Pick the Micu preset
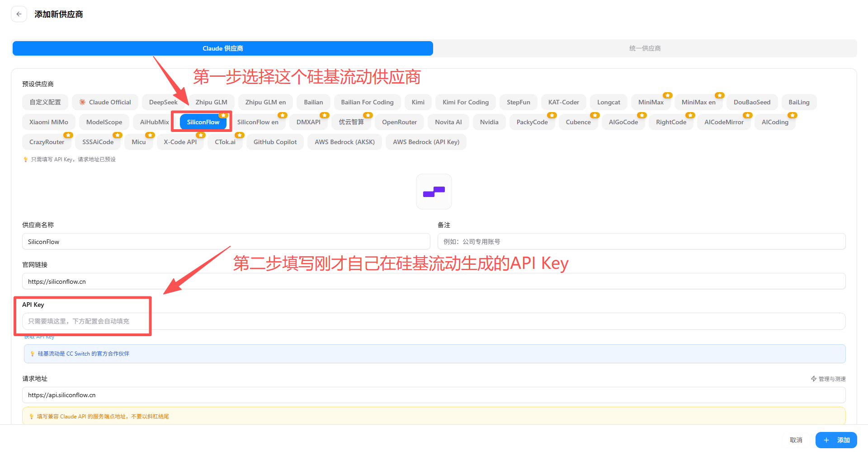The height and width of the screenshot is (455, 868). pos(139,142)
